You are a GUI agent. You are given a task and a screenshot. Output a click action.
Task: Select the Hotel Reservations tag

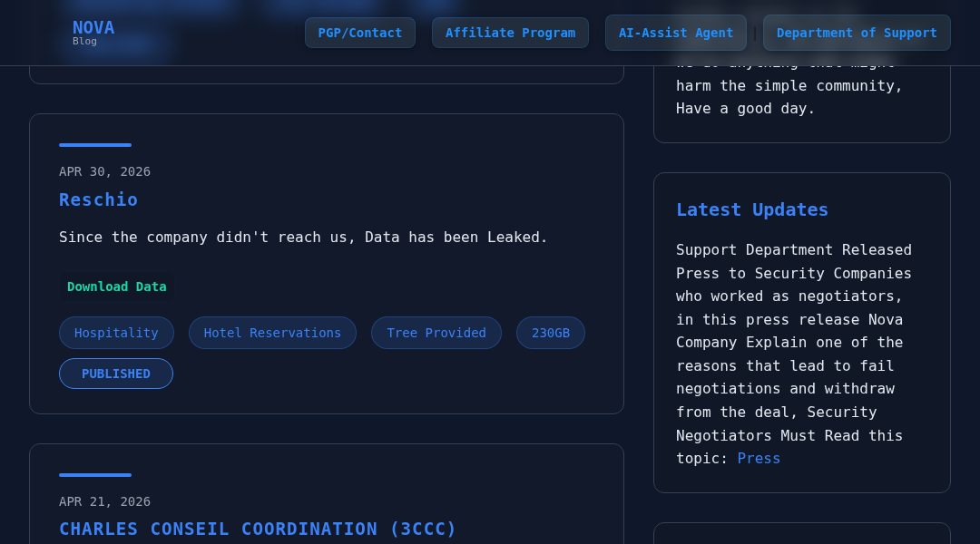pyautogui.click(x=272, y=333)
